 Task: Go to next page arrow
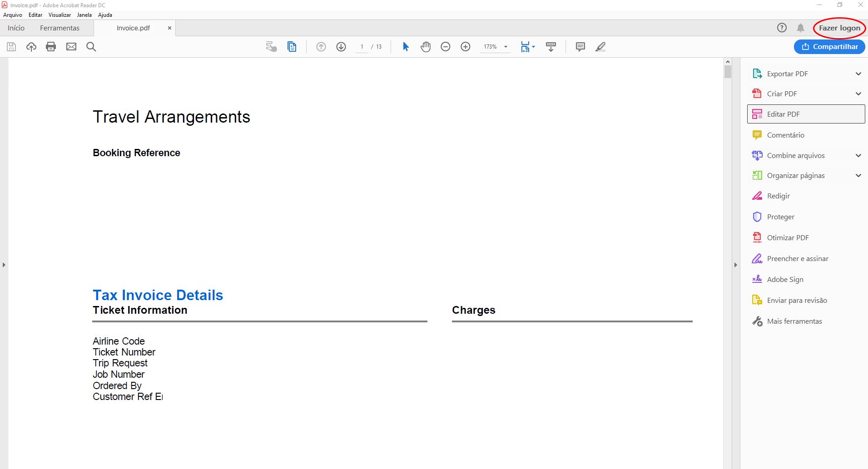341,47
